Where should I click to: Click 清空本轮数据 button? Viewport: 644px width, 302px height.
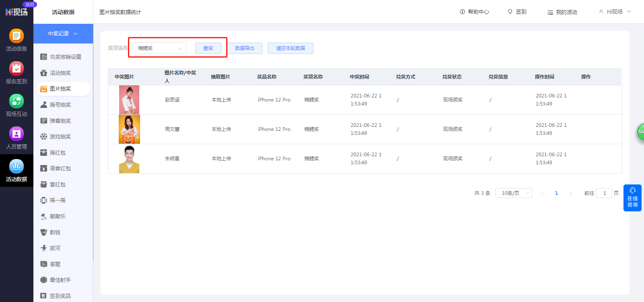[290, 48]
